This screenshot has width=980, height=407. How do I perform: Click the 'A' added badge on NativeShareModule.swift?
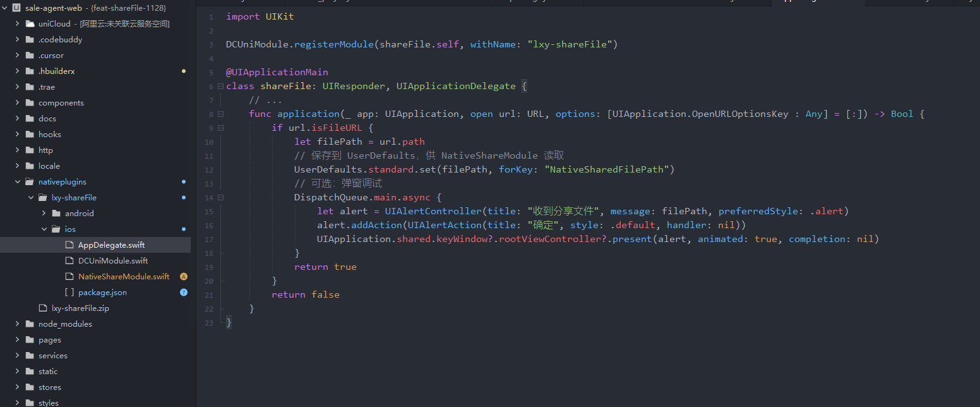184,277
